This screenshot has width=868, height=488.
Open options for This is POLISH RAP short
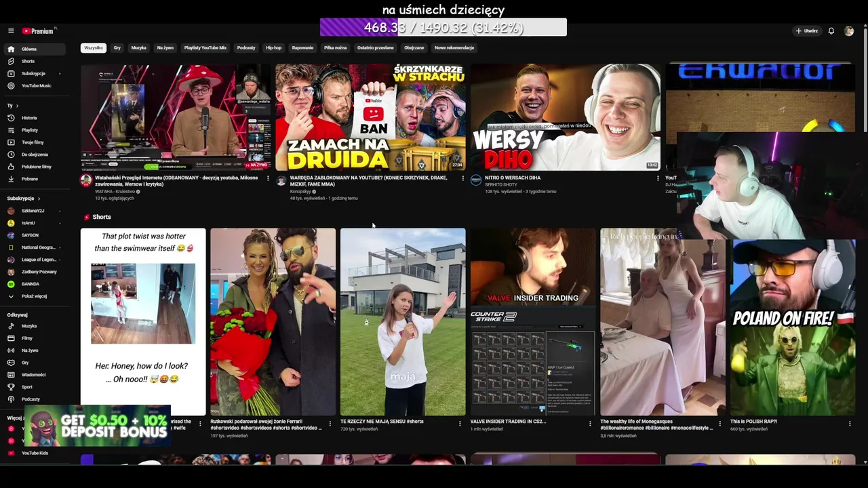[x=850, y=424]
